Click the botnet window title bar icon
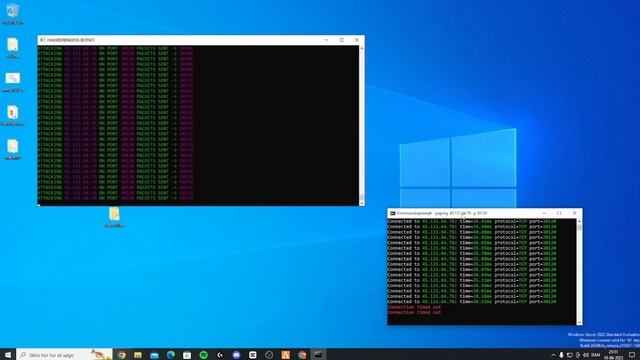The width and height of the screenshot is (640, 360). click(42, 40)
